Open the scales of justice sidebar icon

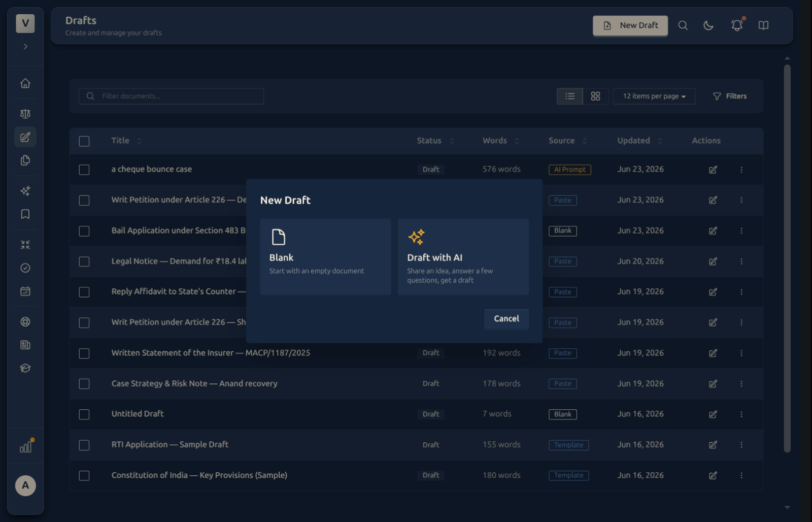pyautogui.click(x=25, y=114)
